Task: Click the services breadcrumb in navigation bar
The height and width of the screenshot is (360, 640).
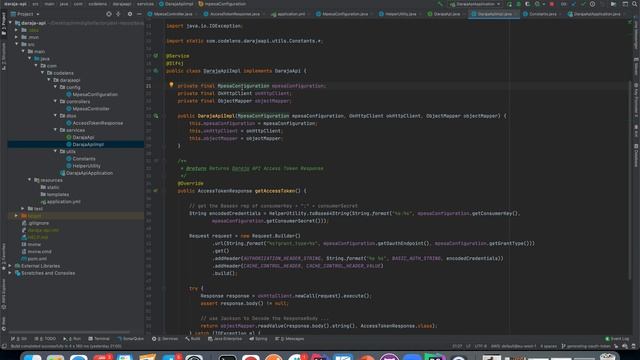Action: coord(145,4)
